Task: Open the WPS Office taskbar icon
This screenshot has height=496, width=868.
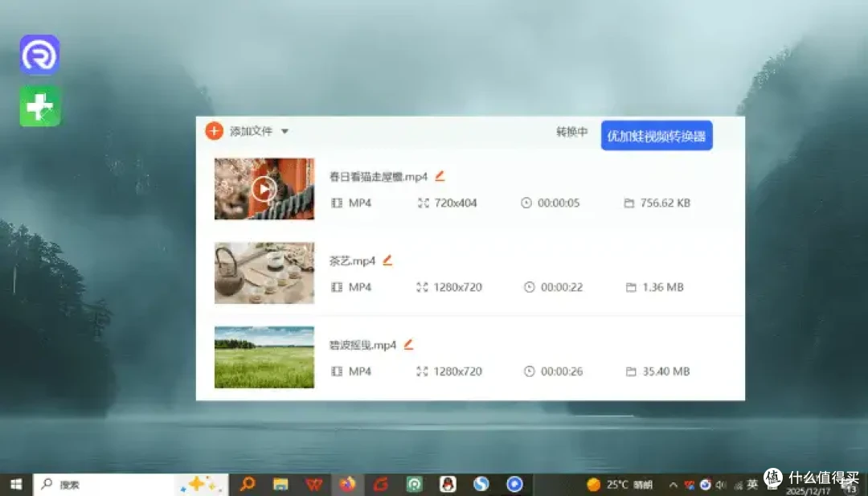Action: [x=314, y=485]
